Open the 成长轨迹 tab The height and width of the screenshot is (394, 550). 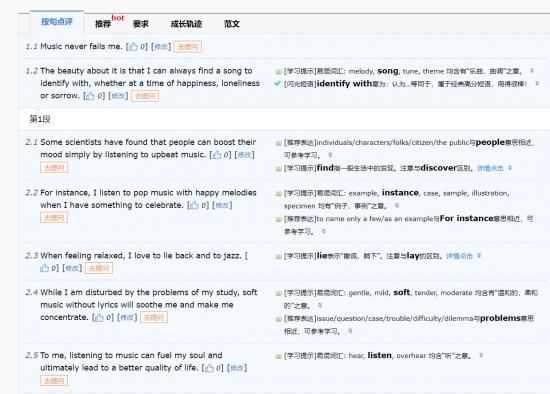[x=186, y=24]
